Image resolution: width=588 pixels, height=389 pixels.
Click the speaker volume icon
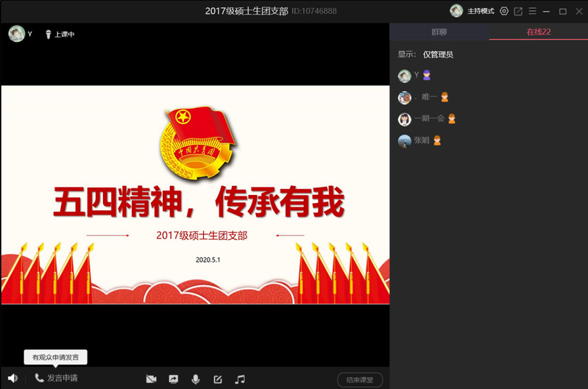pos(13,378)
